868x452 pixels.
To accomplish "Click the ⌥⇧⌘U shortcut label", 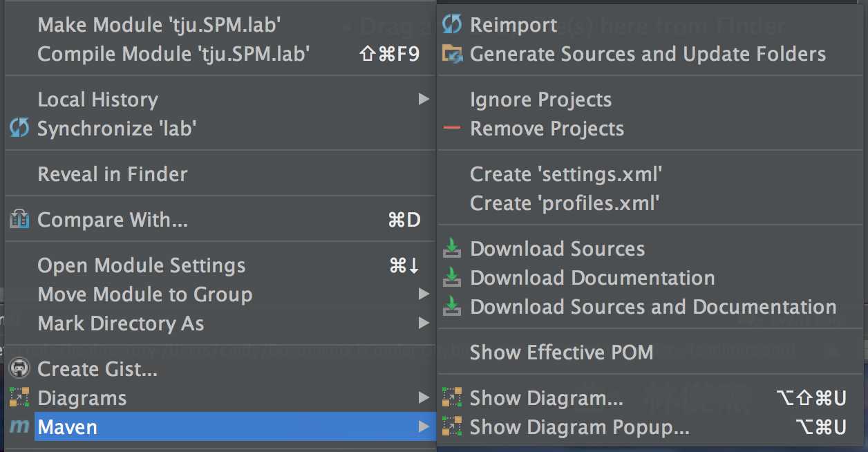I will (x=811, y=398).
